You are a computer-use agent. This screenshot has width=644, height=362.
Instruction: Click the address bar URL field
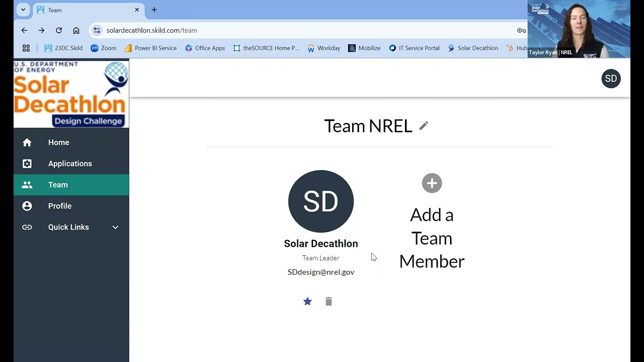click(x=307, y=30)
